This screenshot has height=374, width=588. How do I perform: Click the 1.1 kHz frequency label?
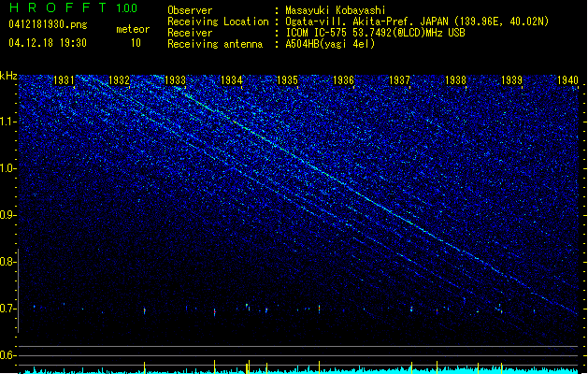7,122
